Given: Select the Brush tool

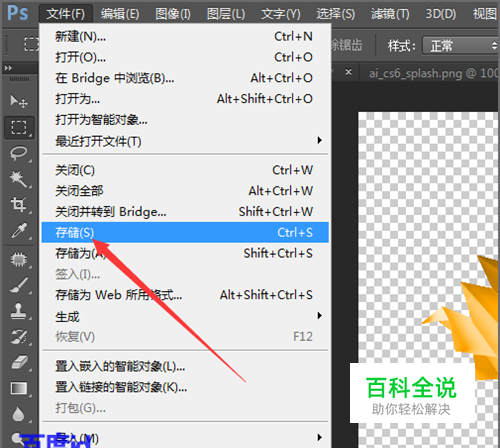Looking at the screenshot, I should coord(19,285).
